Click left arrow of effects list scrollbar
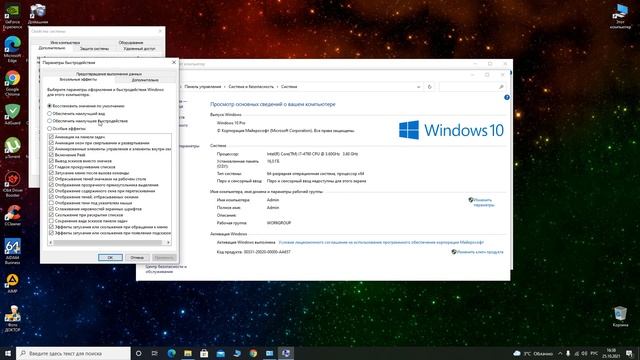Viewport: 640px width, 360px height. [x=51, y=242]
